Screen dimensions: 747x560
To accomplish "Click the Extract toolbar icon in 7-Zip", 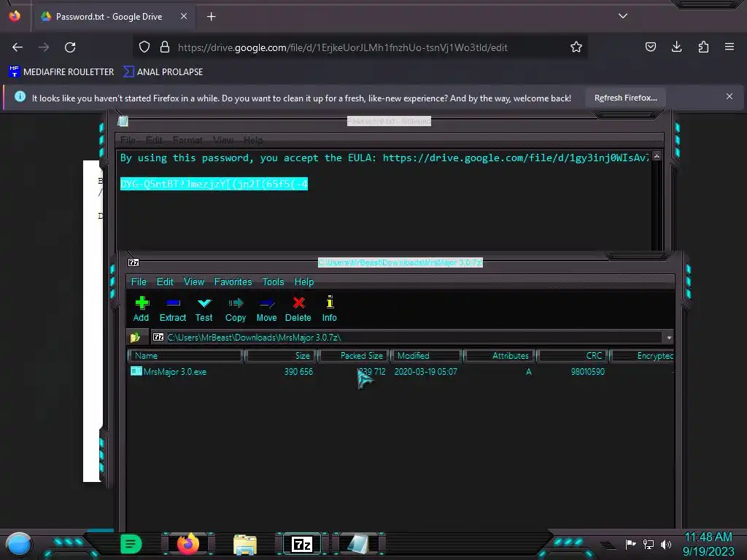I will point(172,309).
